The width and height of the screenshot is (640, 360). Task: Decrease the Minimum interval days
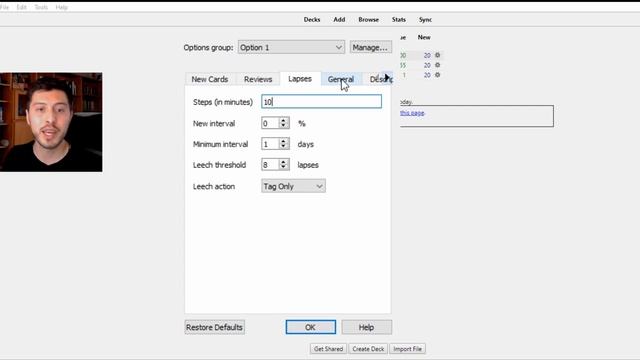pos(284,147)
